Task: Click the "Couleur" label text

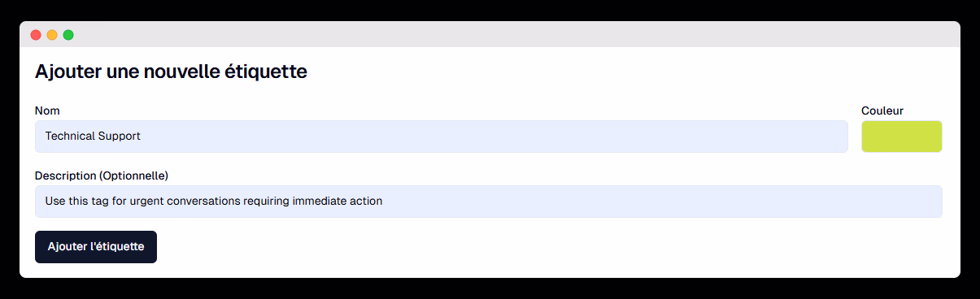Action: coord(882,110)
